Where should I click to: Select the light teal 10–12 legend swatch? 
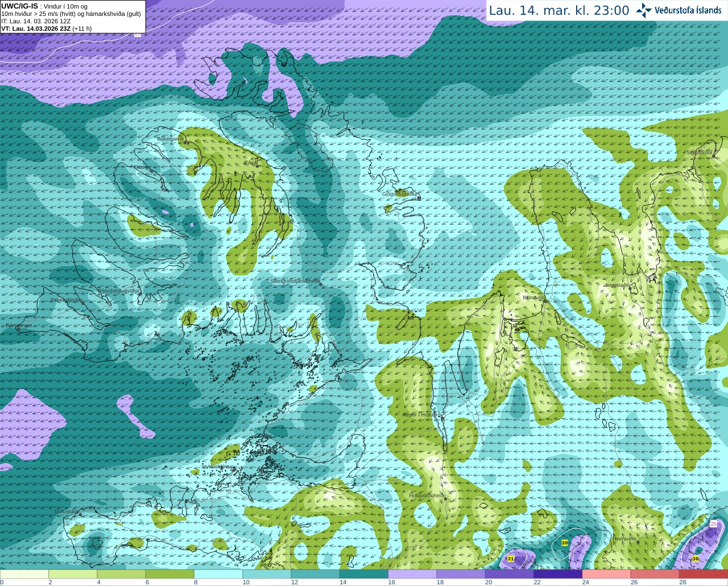point(267,574)
